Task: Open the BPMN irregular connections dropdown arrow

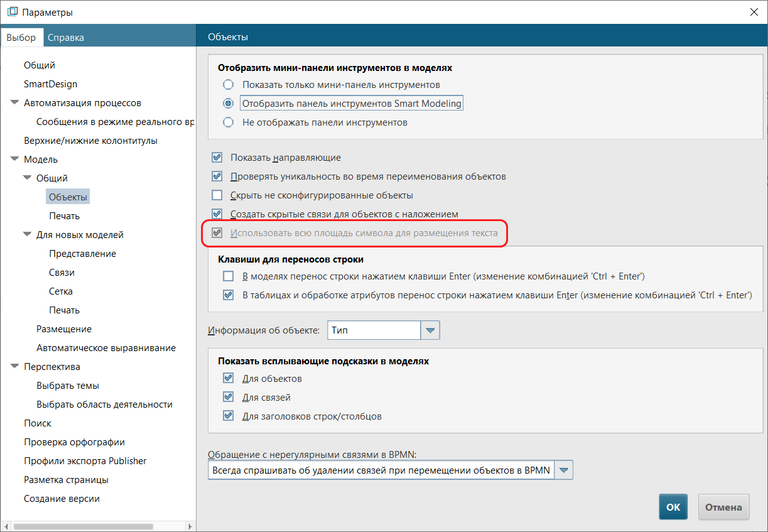Action: click(x=564, y=470)
